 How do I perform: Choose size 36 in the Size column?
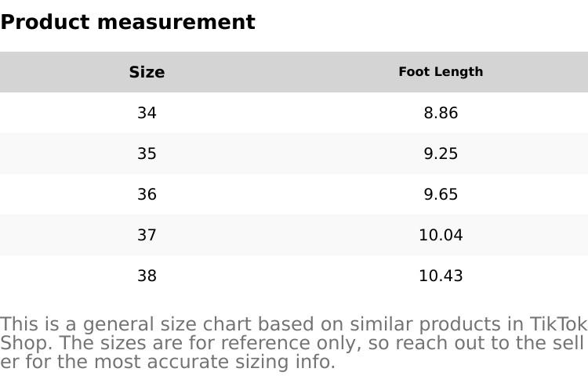[147, 194]
